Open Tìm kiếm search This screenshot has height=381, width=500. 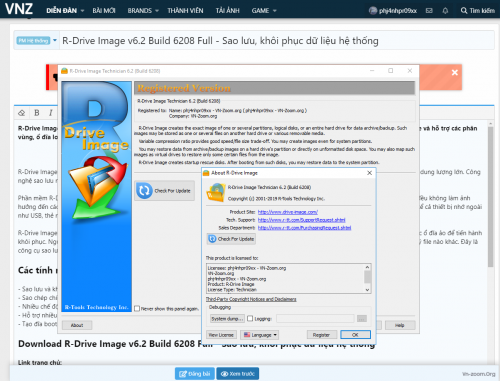click(x=478, y=11)
